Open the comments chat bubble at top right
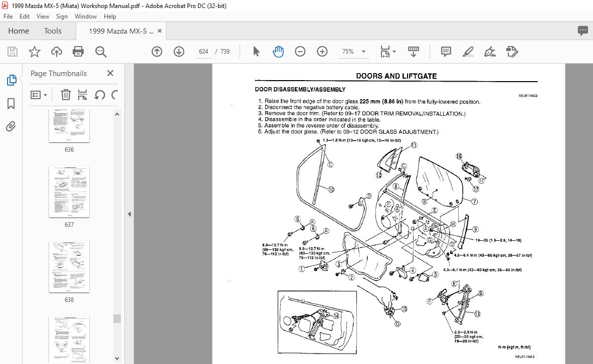Screen dimensions: 593x364 (x=583, y=31)
